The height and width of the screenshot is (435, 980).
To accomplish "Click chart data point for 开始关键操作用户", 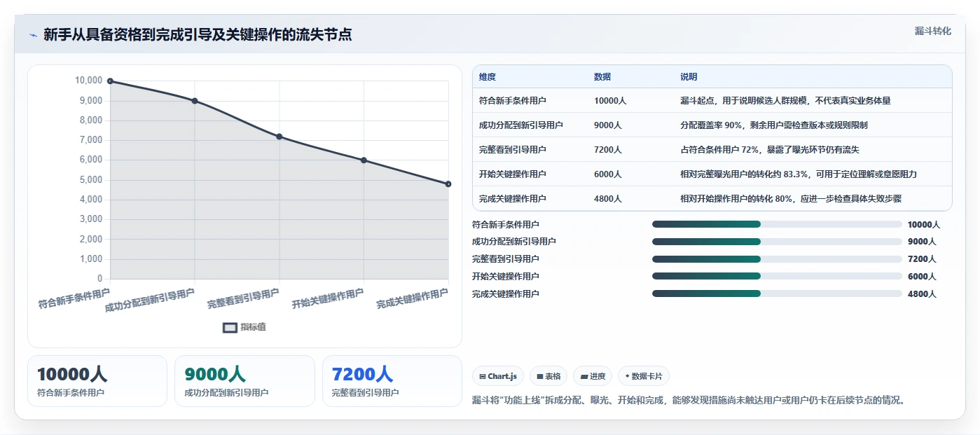I will click(x=364, y=160).
